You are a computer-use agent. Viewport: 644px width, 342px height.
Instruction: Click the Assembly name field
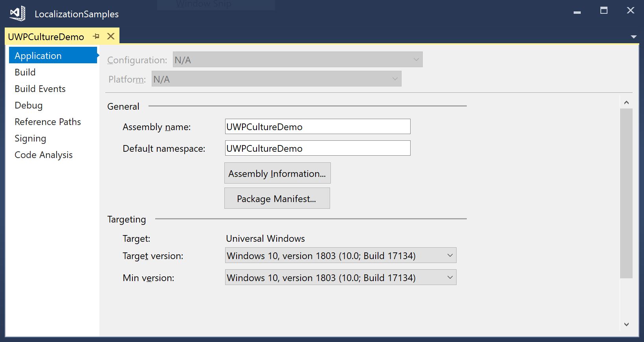tap(317, 127)
